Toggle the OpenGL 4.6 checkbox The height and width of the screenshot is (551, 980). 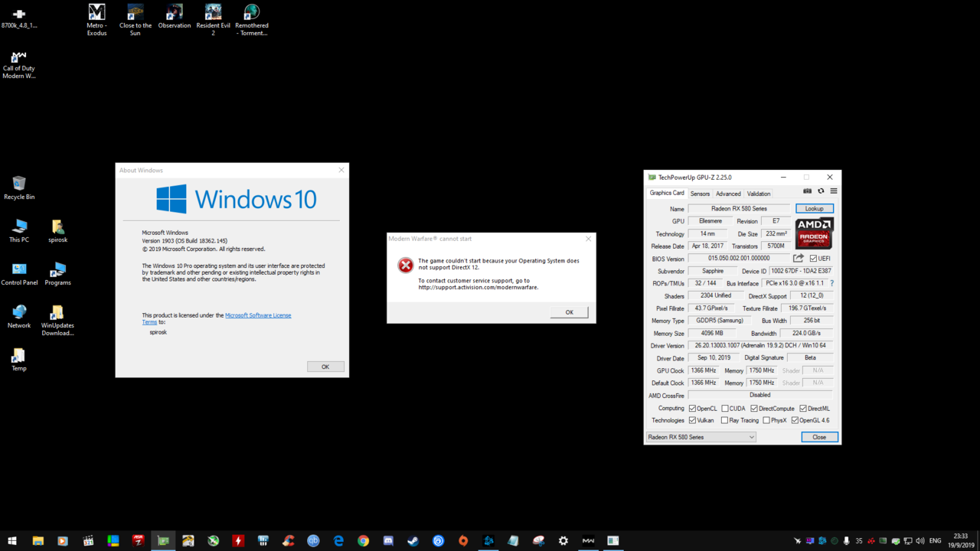[795, 420]
